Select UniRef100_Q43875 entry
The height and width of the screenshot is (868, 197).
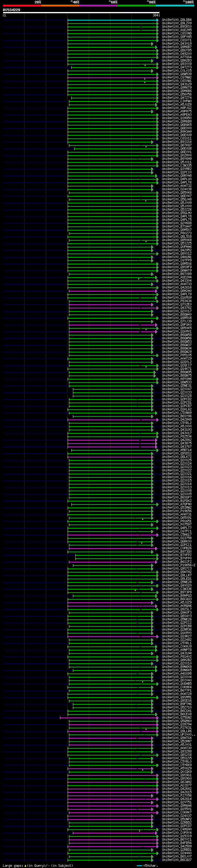176,443
